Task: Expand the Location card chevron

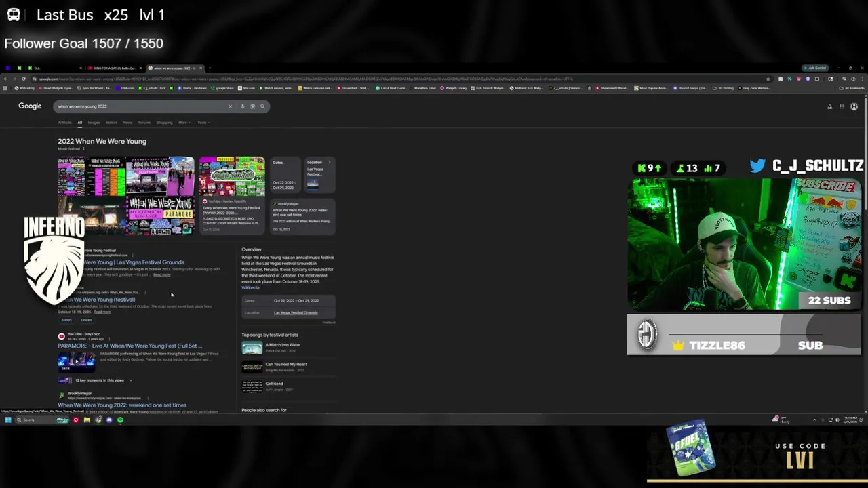Action: tap(330, 162)
